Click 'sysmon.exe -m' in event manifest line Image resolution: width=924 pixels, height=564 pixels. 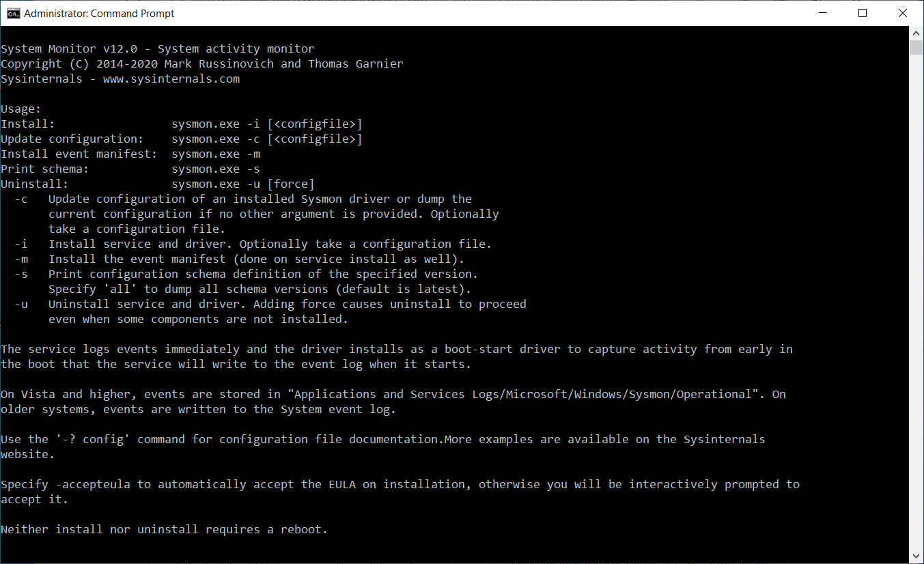click(216, 154)
